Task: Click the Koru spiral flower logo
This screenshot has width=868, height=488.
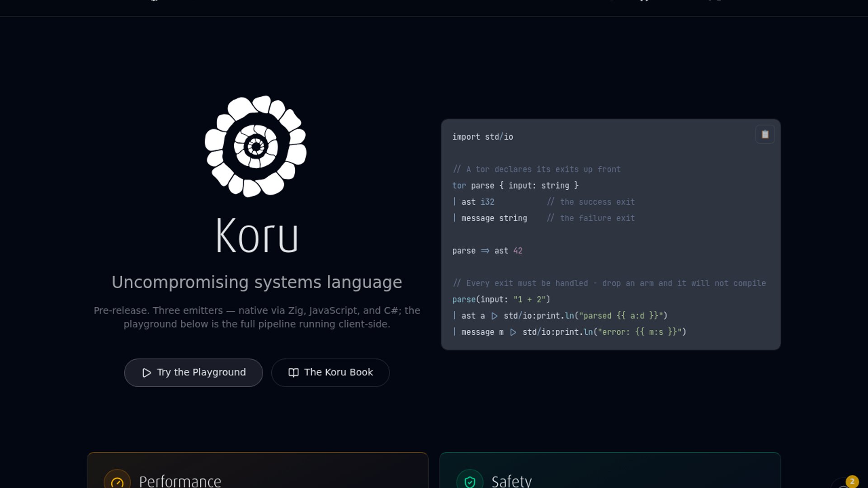Action: pyautogui.click(x=256, y=146)
